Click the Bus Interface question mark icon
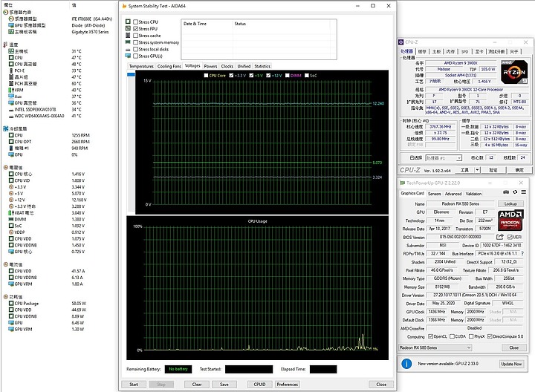 [x=522, y=254]
